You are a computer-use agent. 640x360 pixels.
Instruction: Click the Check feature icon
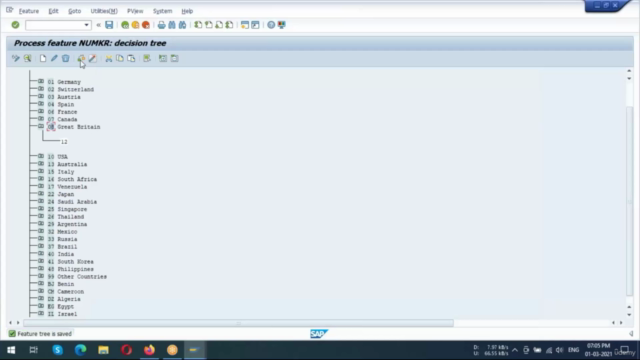27,58
